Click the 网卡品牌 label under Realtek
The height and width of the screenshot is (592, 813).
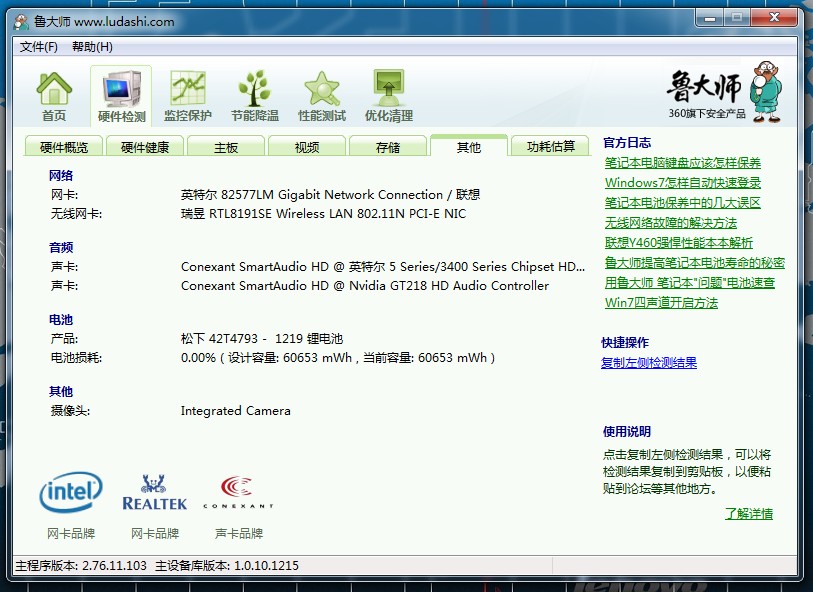pyautogui.click(x=155, y=533)
